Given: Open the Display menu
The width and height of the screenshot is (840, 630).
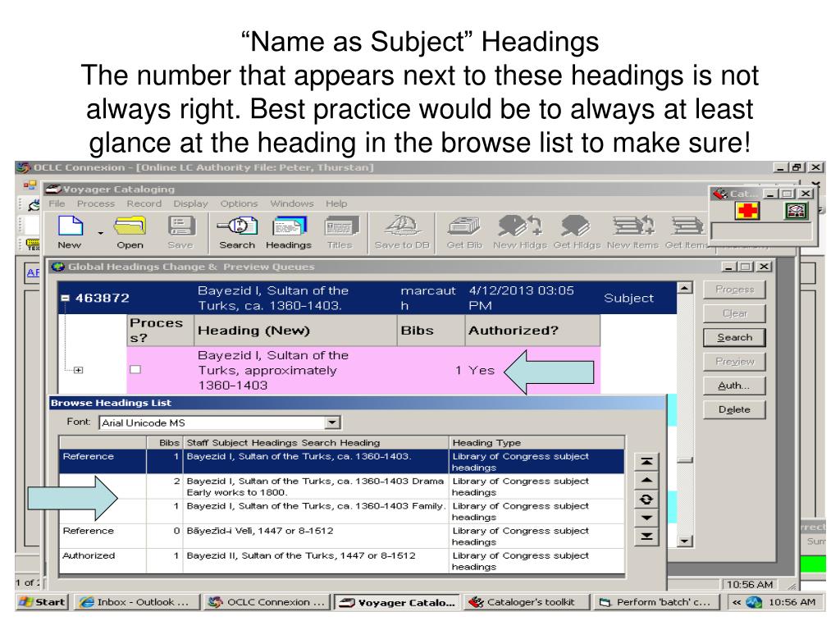Looking at the screenshot, I should pyautogui.click(x=190, y=203).
